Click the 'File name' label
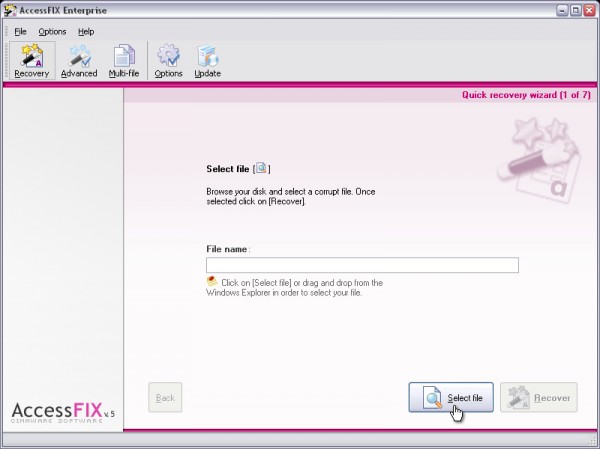This screenshot has height=449, width=600. tap(228, 249)
